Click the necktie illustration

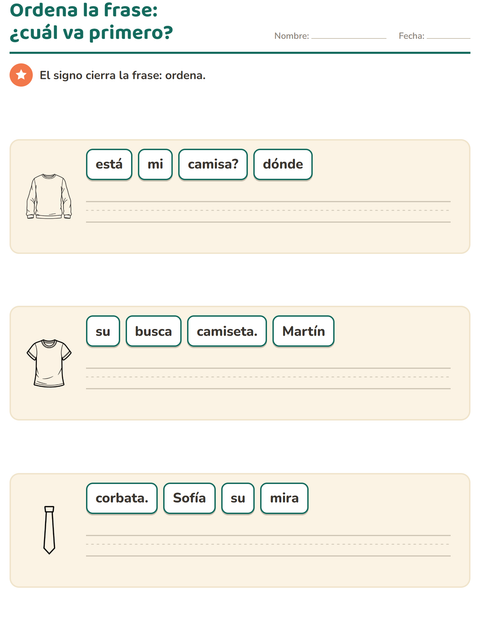click(x=49, y=530)
